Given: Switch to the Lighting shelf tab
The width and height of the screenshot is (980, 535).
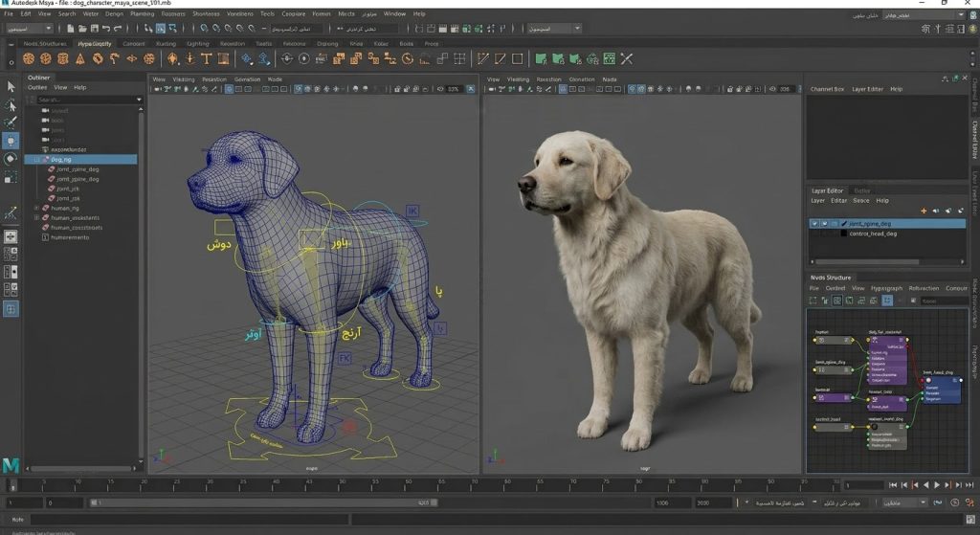Looking at the screenshot, I should point(197,44).
